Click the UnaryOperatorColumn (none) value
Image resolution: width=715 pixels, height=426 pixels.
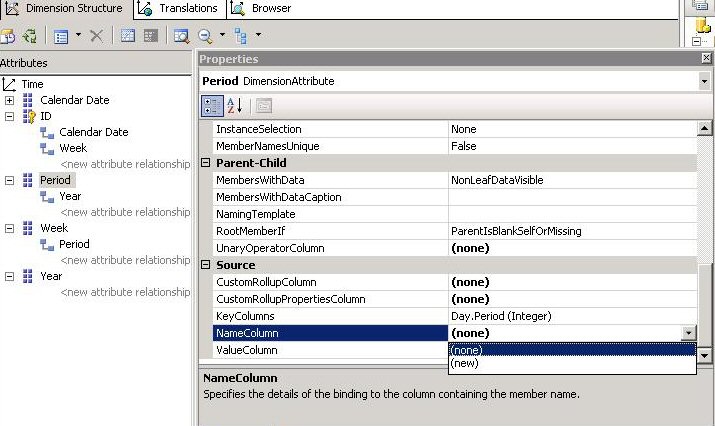572,248
